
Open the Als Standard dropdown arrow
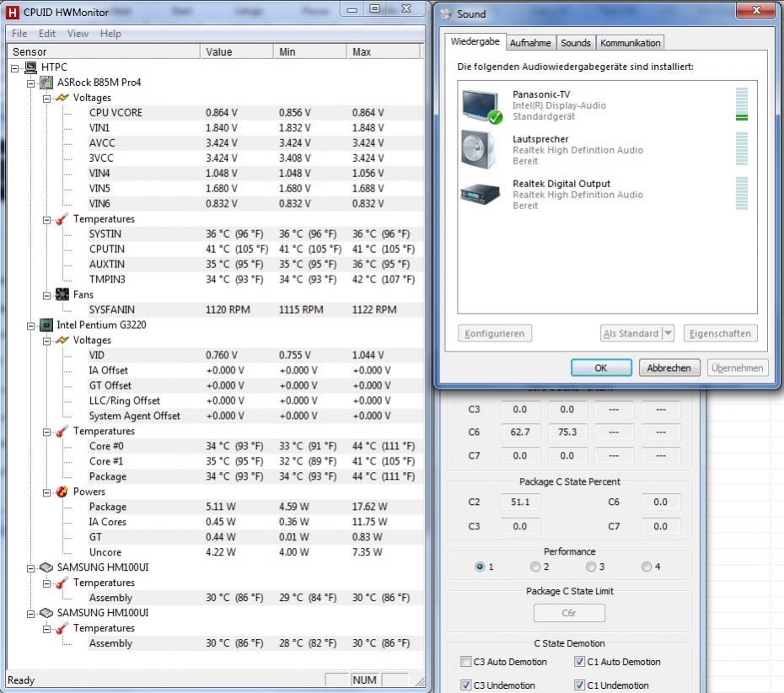pos(668,333)
